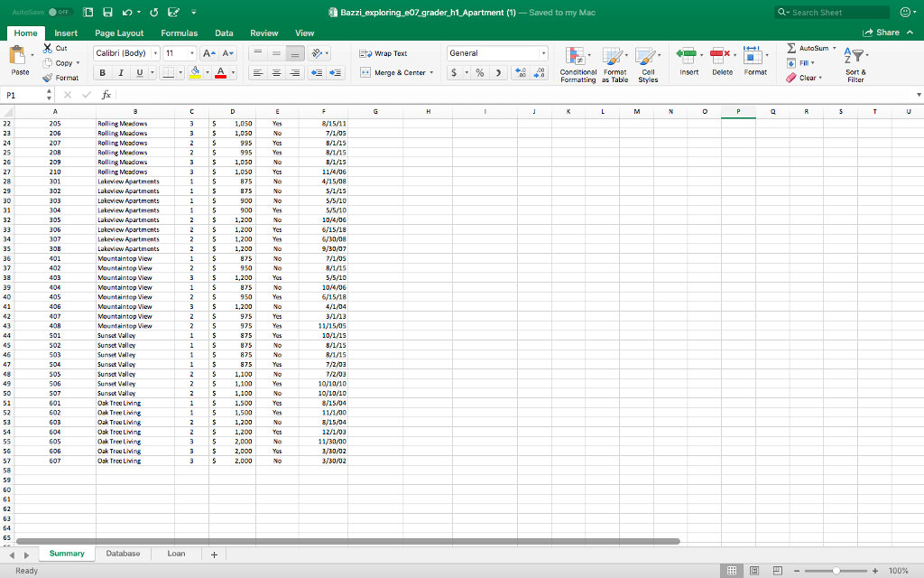Select the Format as Table icon
This screenshot has width=924, height=578.
615,62
